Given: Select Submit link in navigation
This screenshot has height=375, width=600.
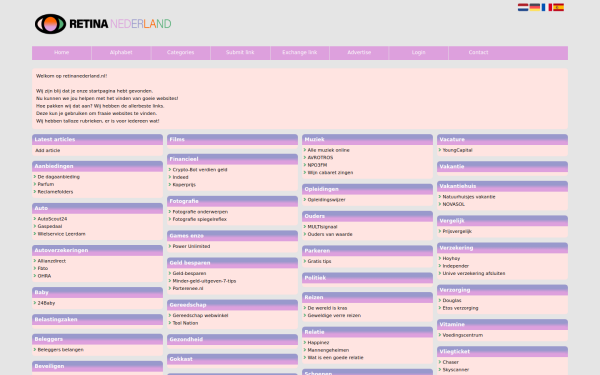Looking at the screenshot, I should 240,52.
